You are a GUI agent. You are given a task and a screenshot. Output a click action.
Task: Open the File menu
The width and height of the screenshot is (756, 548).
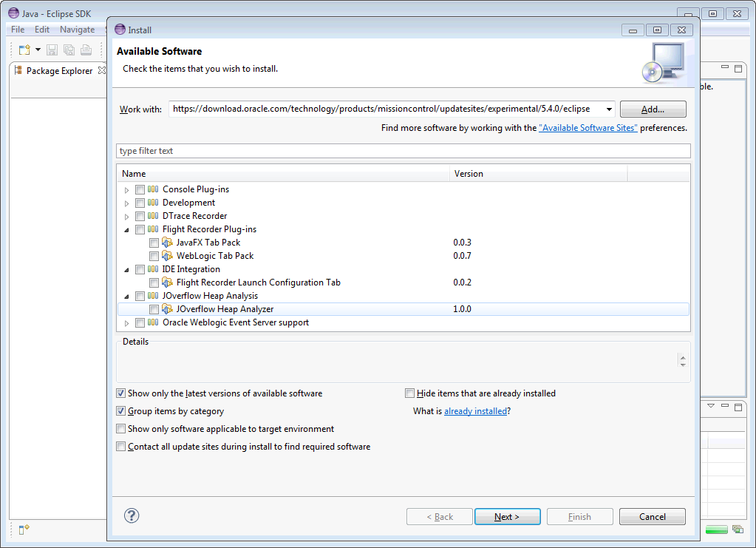[18, 30]
